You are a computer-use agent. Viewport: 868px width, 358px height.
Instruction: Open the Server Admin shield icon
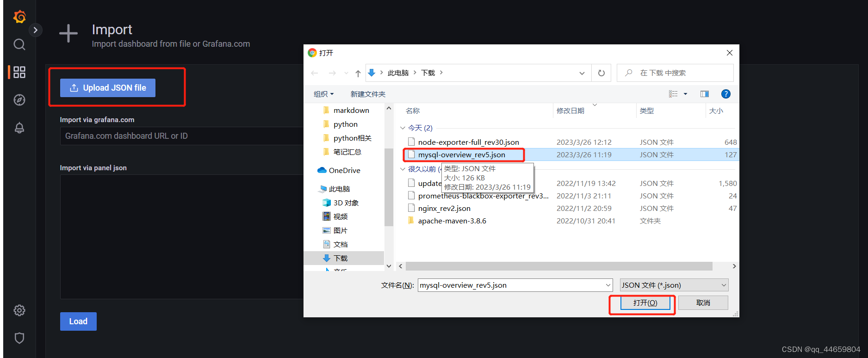point(19,338)
